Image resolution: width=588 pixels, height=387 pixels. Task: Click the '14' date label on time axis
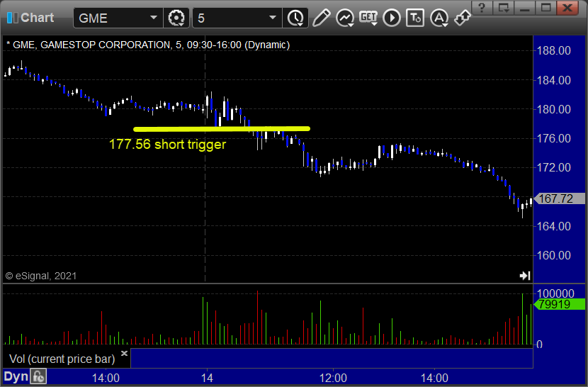point(207,378)
